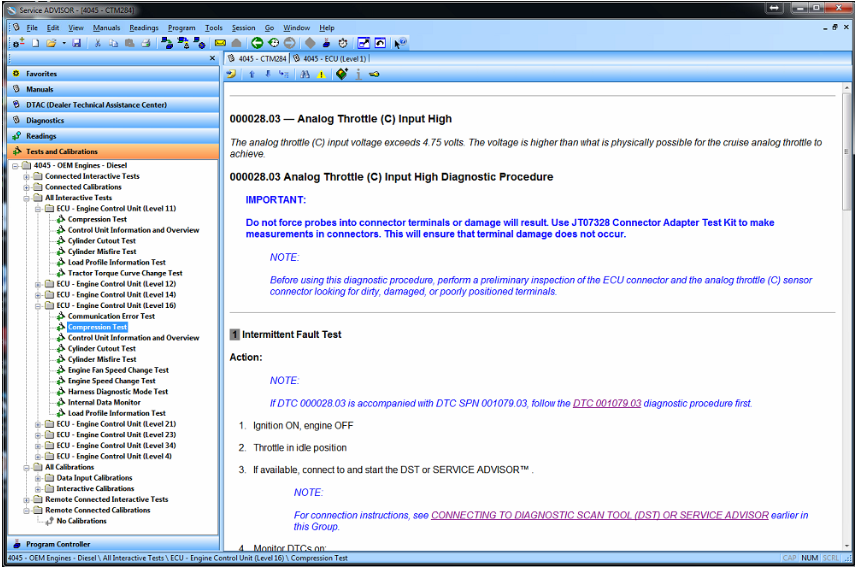Click the information 'i' icon

pos(358,74)
